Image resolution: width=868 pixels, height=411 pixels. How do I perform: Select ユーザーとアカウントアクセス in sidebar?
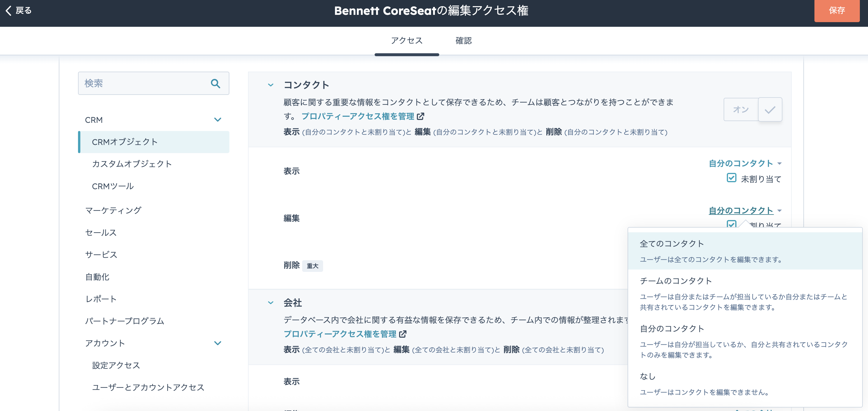click(x=148, y=387)
